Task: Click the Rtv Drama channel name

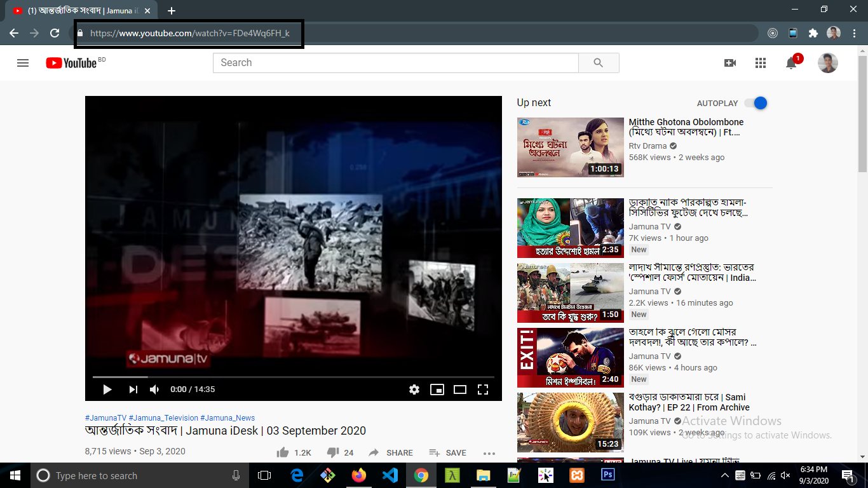Action: point(648,146)
